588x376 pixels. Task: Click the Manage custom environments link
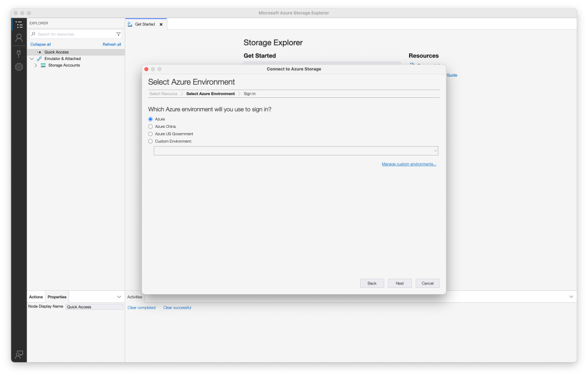point(408,164)
